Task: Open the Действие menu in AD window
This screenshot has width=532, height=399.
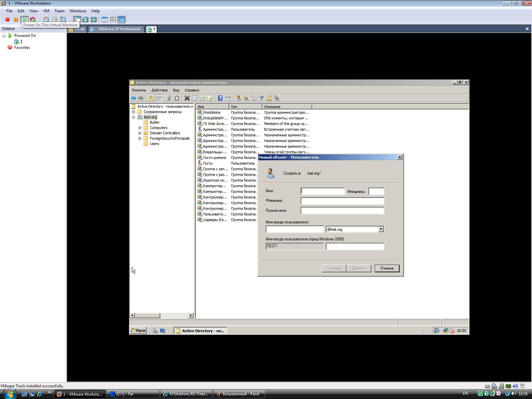Action: [x=160, y=90]
